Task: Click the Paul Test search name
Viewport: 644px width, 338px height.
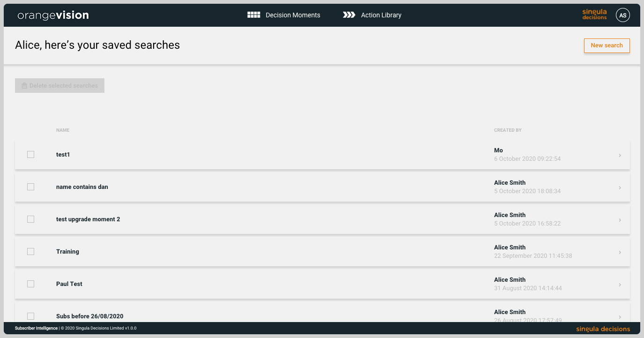Action: coord(69,284)
